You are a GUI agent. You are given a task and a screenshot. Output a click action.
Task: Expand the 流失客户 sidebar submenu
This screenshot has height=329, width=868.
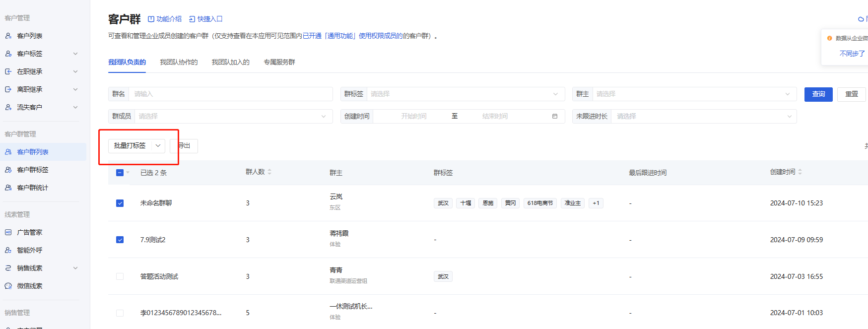tap(75, 107)
